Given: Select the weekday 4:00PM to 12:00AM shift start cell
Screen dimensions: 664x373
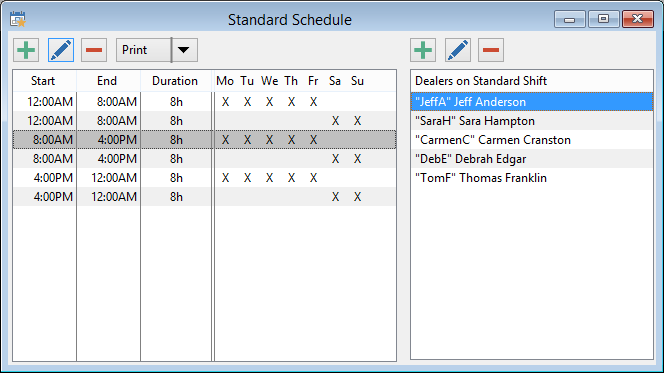Looking at the screenshot, I should [44, 178].
